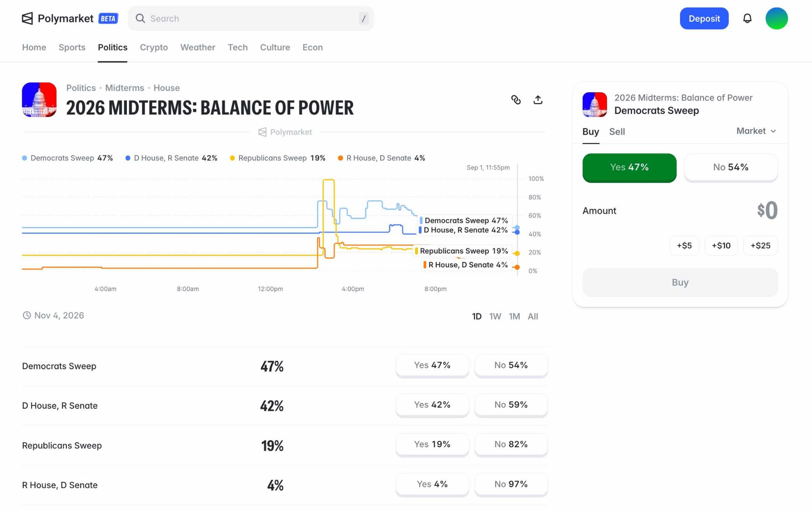Click the Midterms breadcrumb link
Image resolution: width=812 pixels, height=511 pixels.
(124, 88)
